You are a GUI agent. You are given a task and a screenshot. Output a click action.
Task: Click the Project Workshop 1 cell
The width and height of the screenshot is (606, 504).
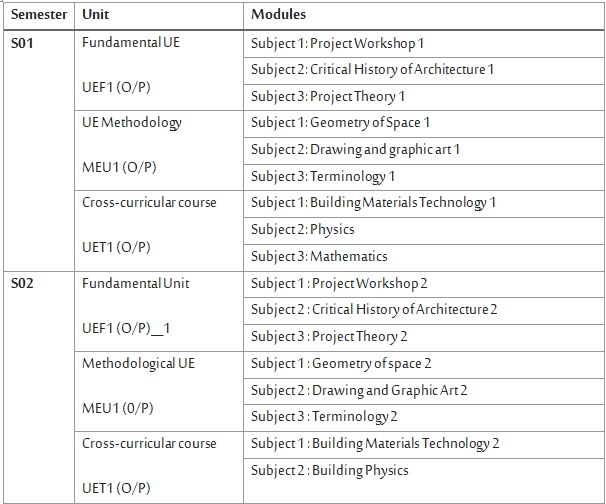(x=338, y=43)
